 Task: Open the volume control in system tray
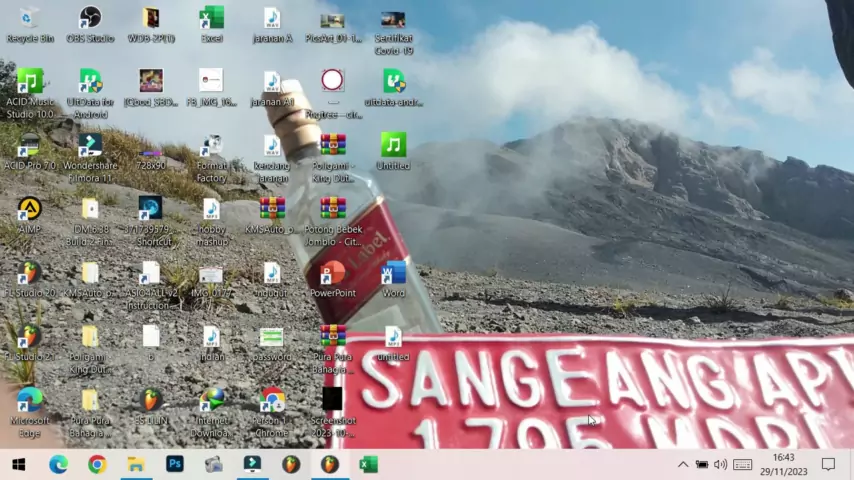pyautogui.click(x=720, y=464)
